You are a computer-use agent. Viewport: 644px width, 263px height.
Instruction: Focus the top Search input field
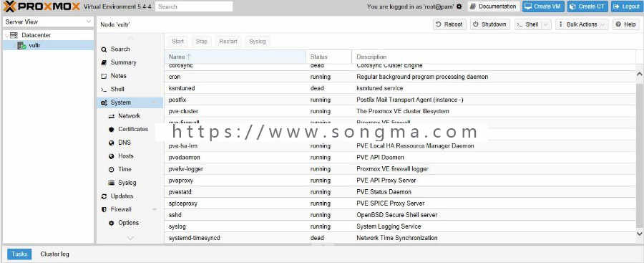(x=194, y=6)
